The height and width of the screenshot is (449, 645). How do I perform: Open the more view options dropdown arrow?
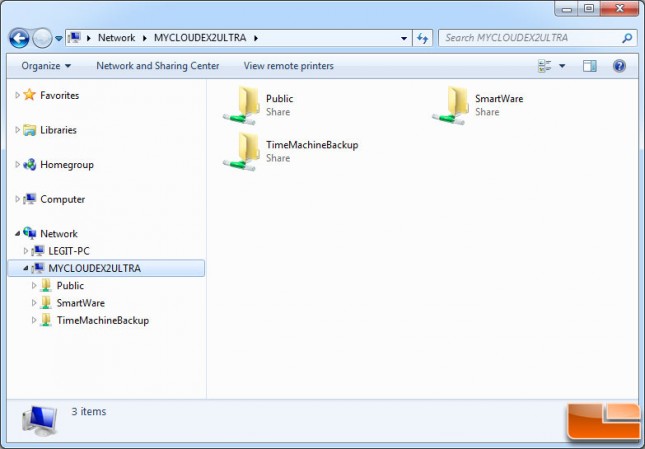coord(562,66)
